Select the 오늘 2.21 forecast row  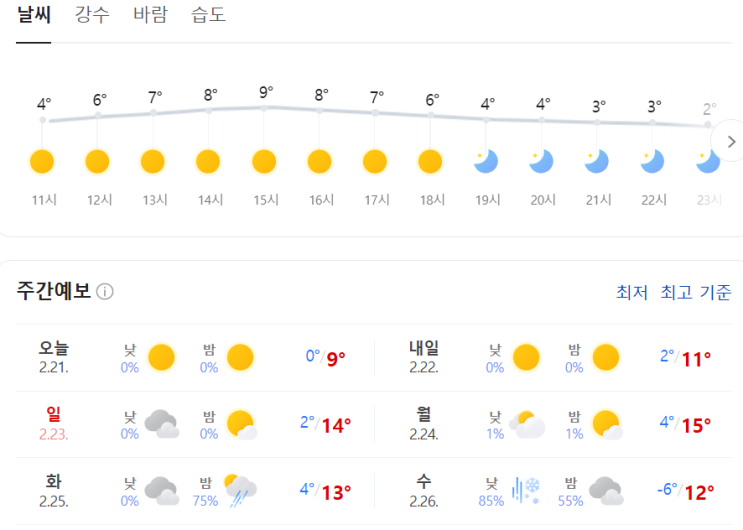pos(190,357)
